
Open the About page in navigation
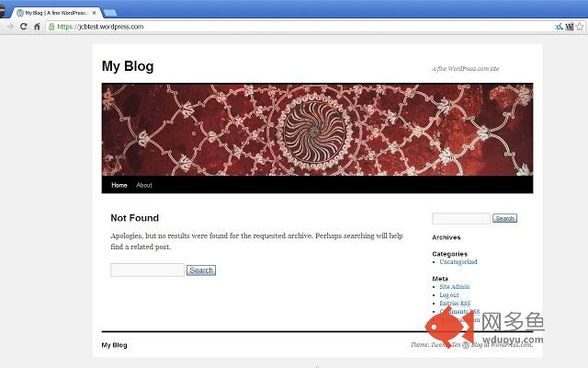[x=144, y=185]
